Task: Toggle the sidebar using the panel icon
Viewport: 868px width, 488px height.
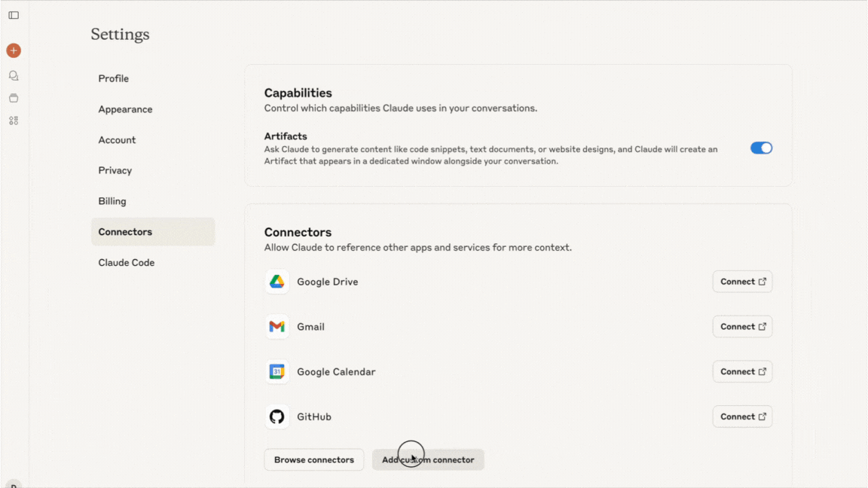Action: [13, 15]
